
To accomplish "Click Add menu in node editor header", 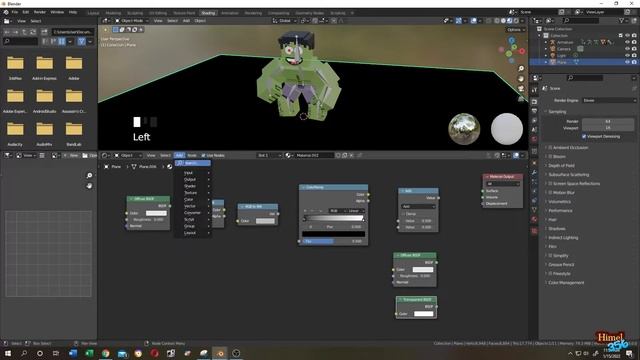I will click(179, 156).
